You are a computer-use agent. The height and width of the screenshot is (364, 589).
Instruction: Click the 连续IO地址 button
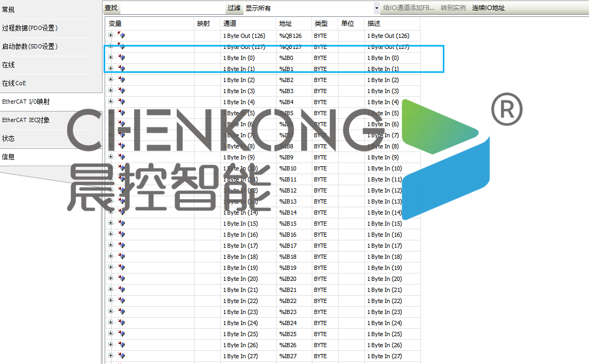coord(489,8)
